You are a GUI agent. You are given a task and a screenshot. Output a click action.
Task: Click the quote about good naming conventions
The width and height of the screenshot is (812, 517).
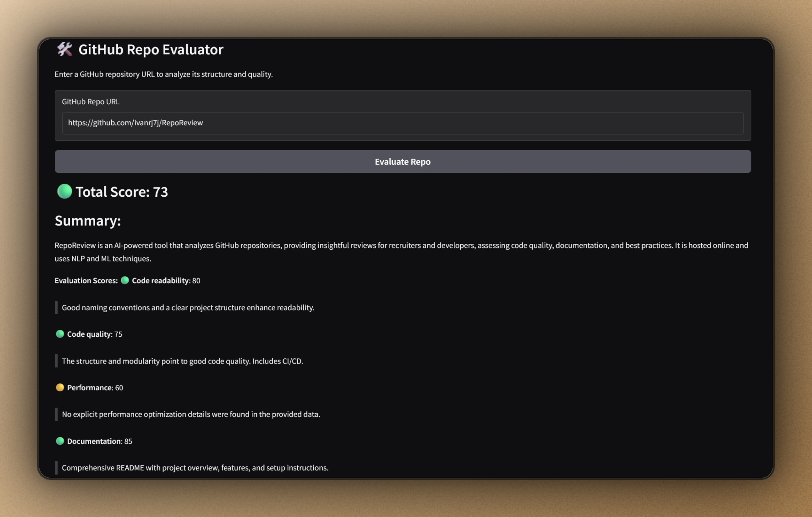[x=188, y=308]
